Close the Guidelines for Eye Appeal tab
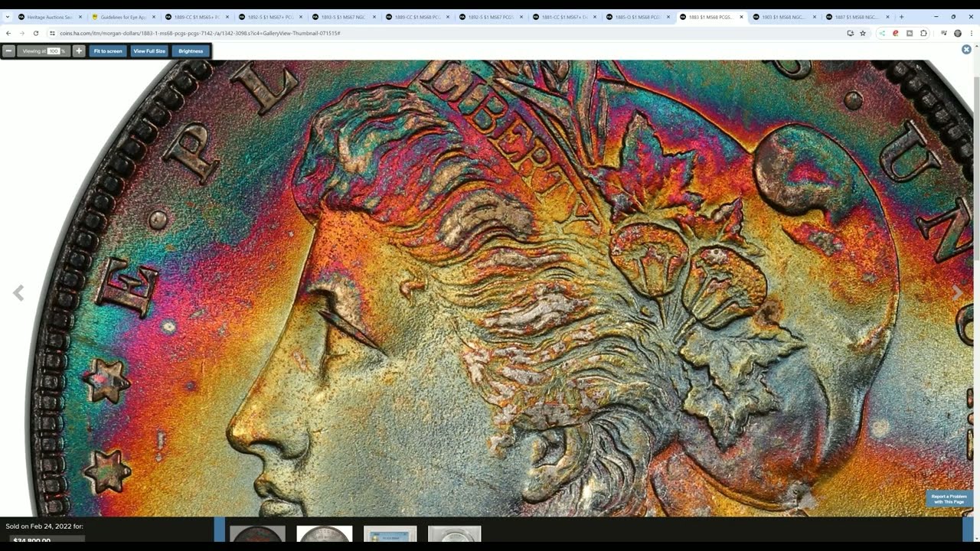This screenshot has width=980, height=551. click(153, 17)
